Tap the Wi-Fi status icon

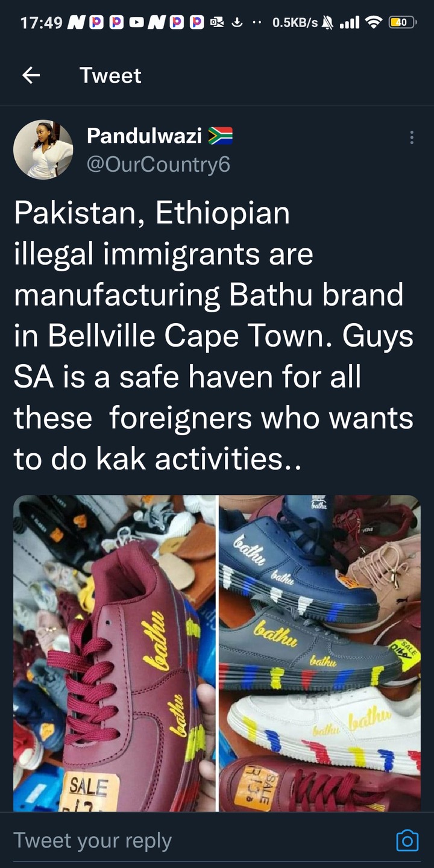(374, 23)
